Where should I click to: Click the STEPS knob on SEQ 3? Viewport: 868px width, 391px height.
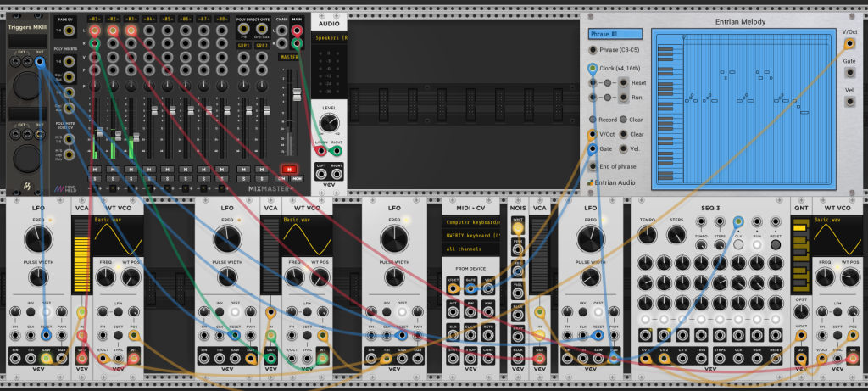pos(676,235)
